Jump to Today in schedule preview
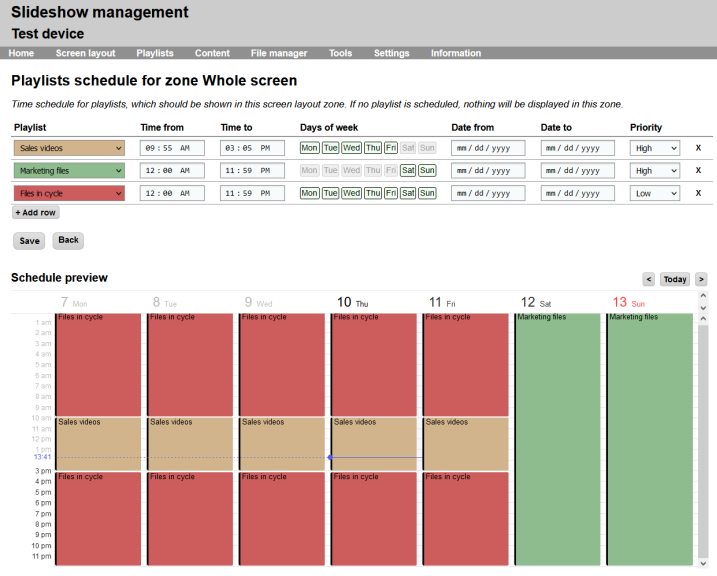 click(675, 279)
